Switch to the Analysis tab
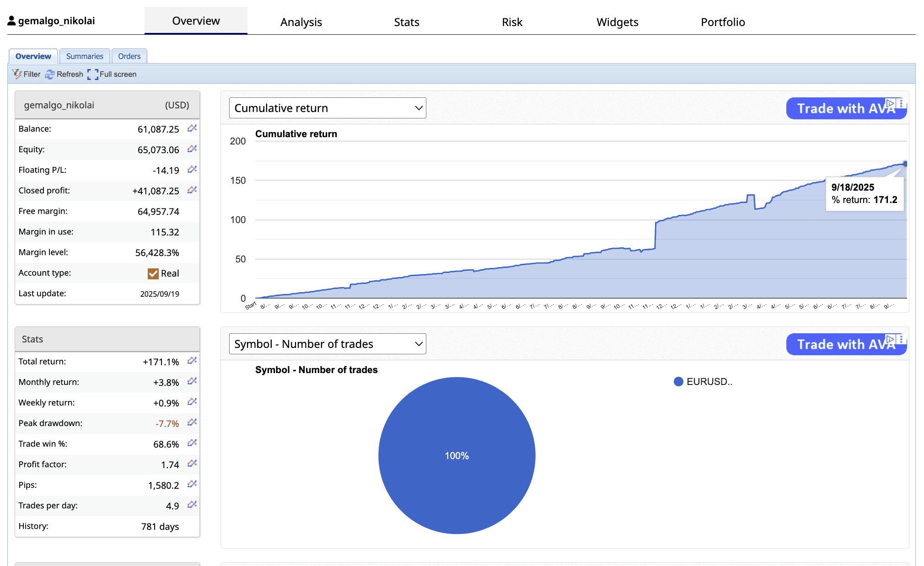Viewport: 924px width, 566px height. pyautogui.click(x=301, y=22)
